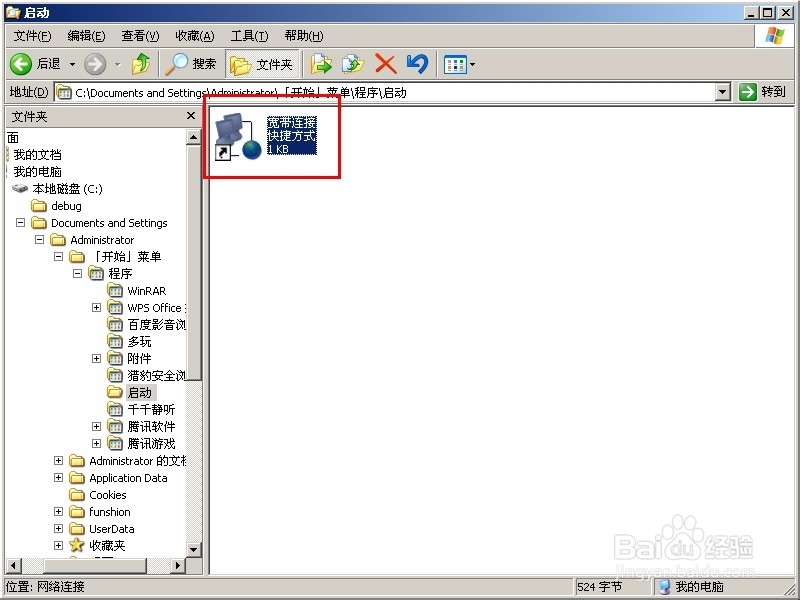Collapse the Administrator tree node
The width and height of the screenshot is (800, 600).
coord(39,240)
